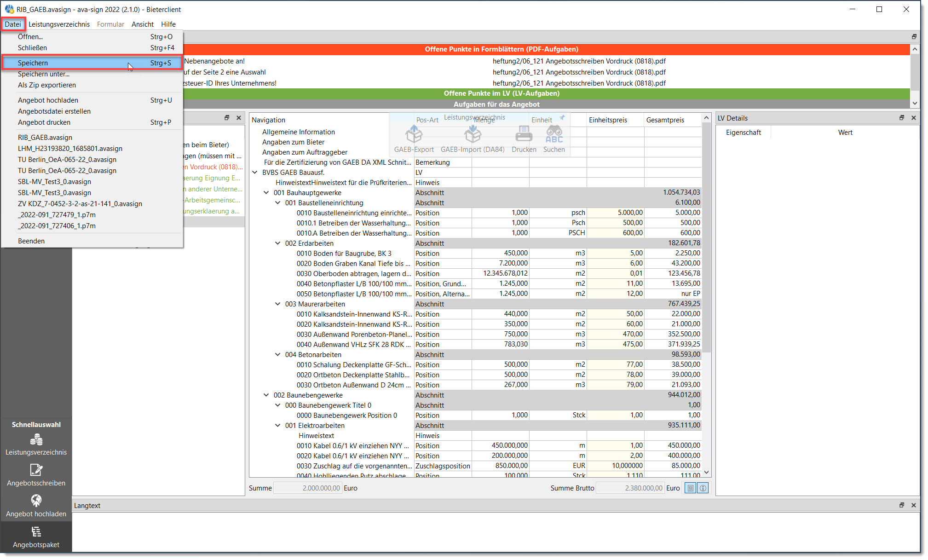Select Angebotspaket in the sidebar
Image resolution: width=928 pixels, height=560 pixels.
[x=36, y=537]
